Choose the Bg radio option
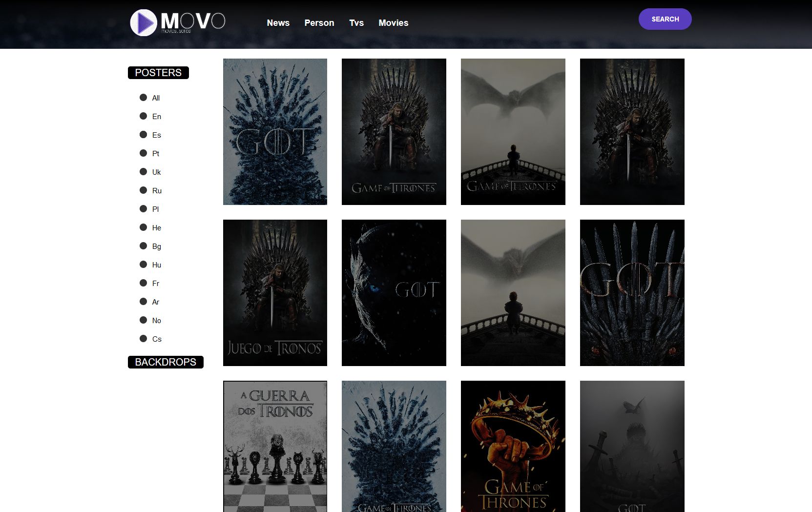Viewport: 812px width, 512px height. (x=143, y=246)
